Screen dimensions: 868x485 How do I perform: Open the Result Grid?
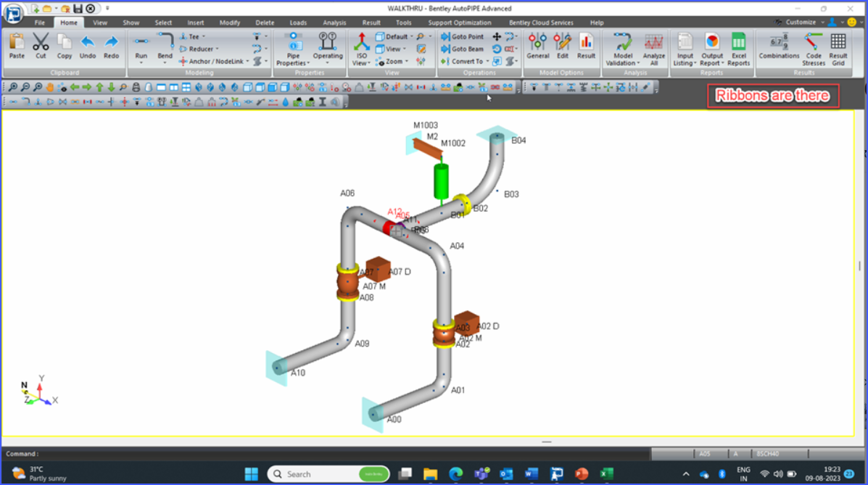click(x=838, y=49)
